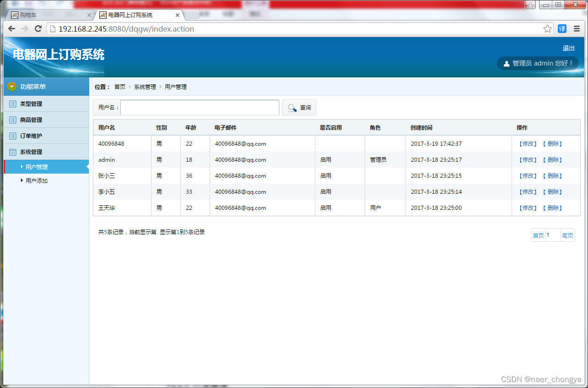588x388 pixels.
Task: Click 修改 for user 40096848
Action: click(528, 144)
